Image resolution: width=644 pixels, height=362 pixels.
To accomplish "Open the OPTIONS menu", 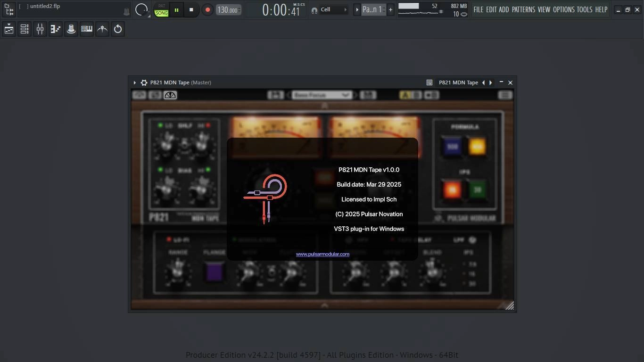I will tap(564, 9).
